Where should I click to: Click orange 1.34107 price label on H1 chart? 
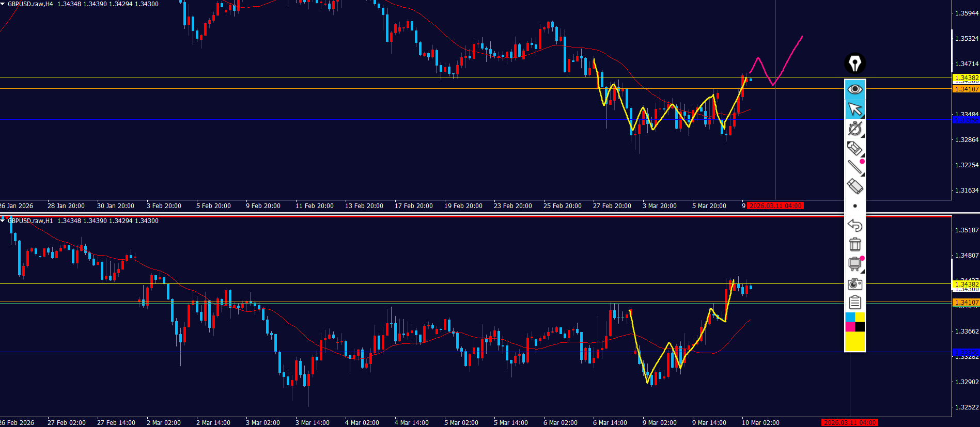[966, 303]
